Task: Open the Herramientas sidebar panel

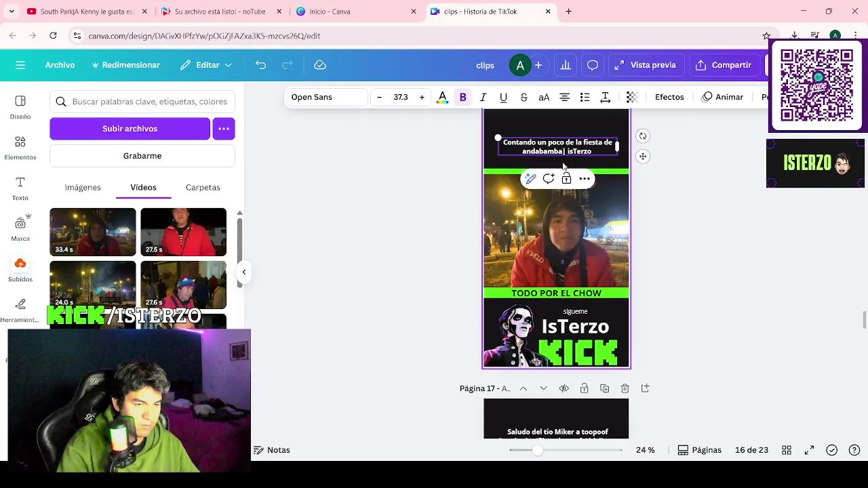Action: (20, 310)
